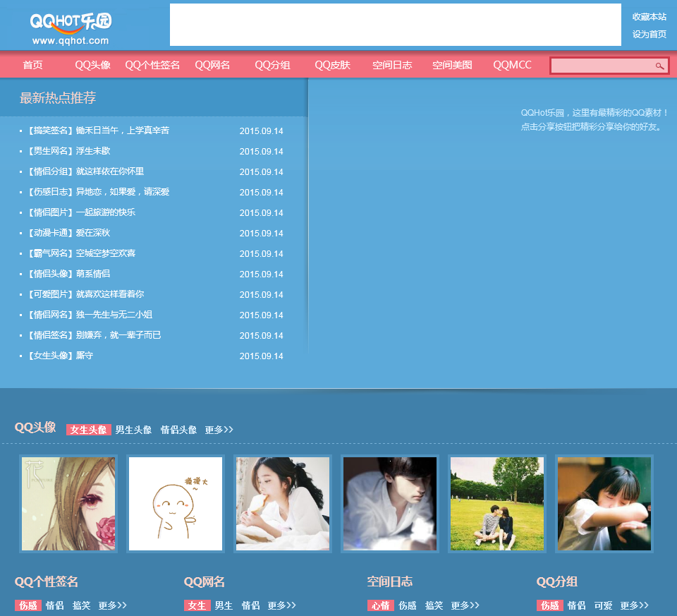The width and height of the screenshot is (677, 616).
Task: Open the 空间日志 nav item
Action: pyautogui.click(x=392, y=65)
